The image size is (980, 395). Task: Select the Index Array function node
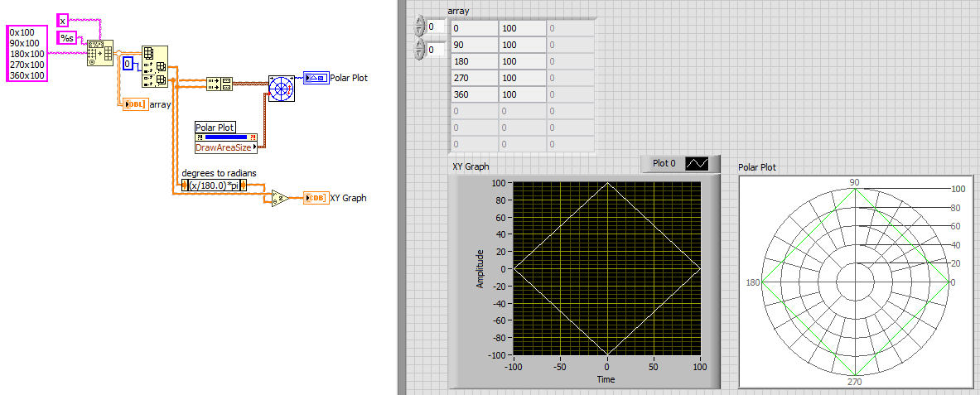pyautogui.click(x=154, y=67)
